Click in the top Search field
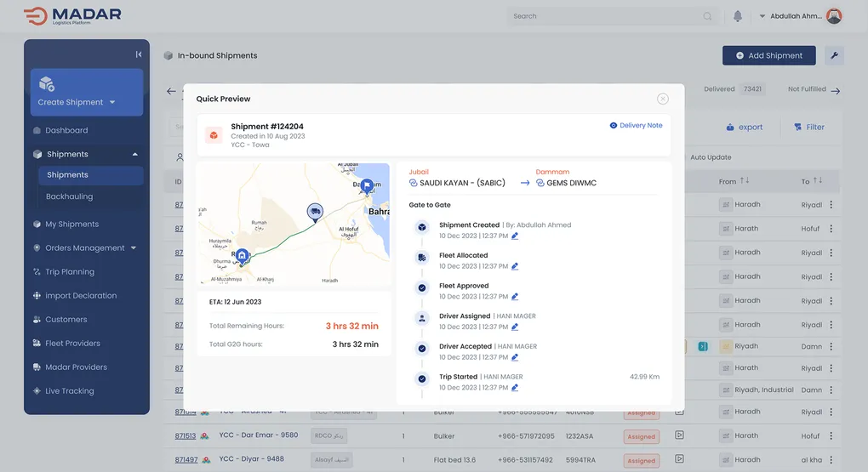The width and height of the screenshot is (868, 472). click(606, 16)
